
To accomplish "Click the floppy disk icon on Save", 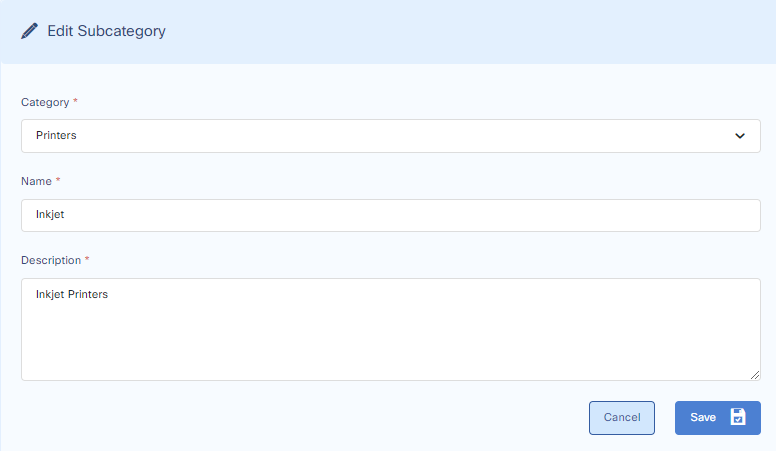I will [x=738, y=417].
